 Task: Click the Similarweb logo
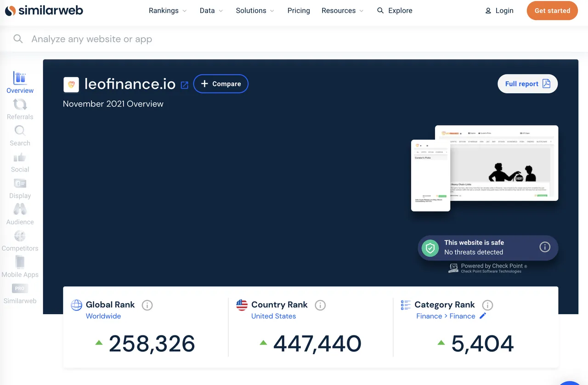pyautogui.click(x=44, y=11)
